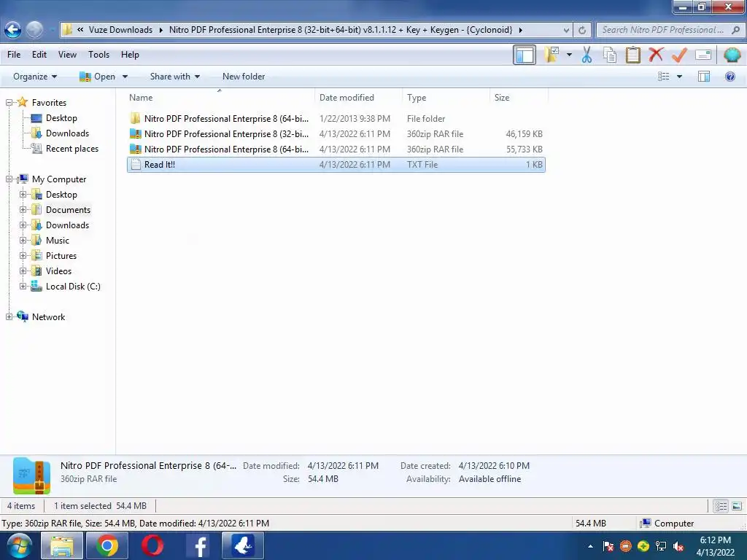Select Desktop under Favorites
Viewport: 747px width, 560px height.
point(61,118)
